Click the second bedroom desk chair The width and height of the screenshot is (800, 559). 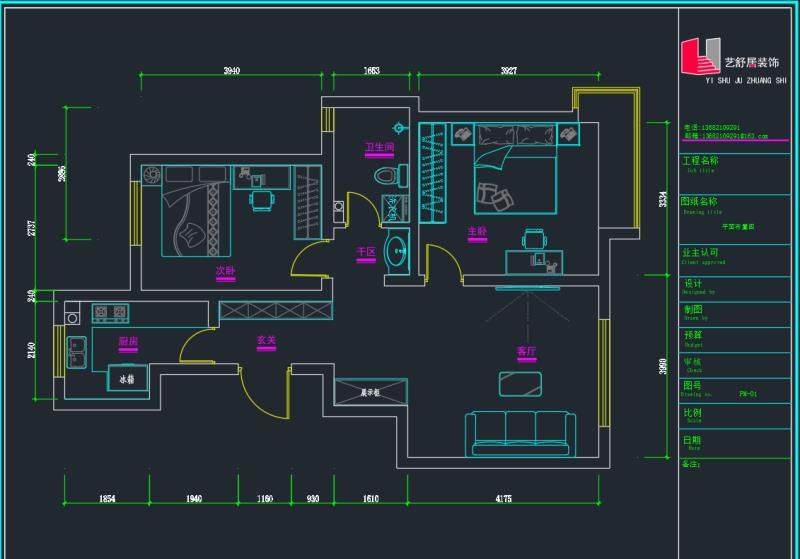point(260,201)
